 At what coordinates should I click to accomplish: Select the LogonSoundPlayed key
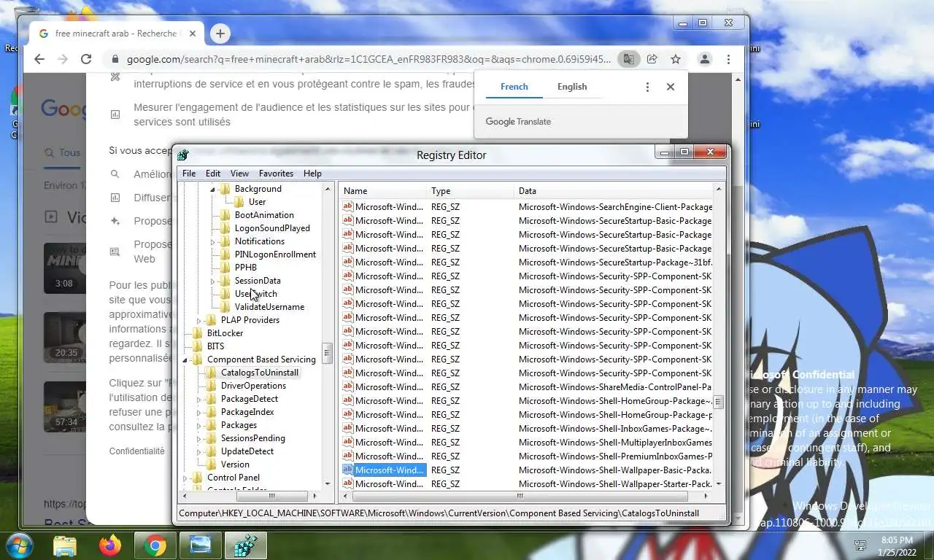point(272,228)
